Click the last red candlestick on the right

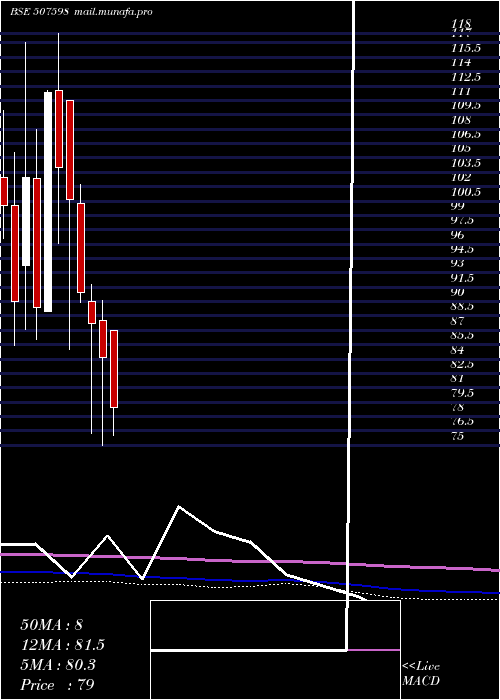(114, 369)
